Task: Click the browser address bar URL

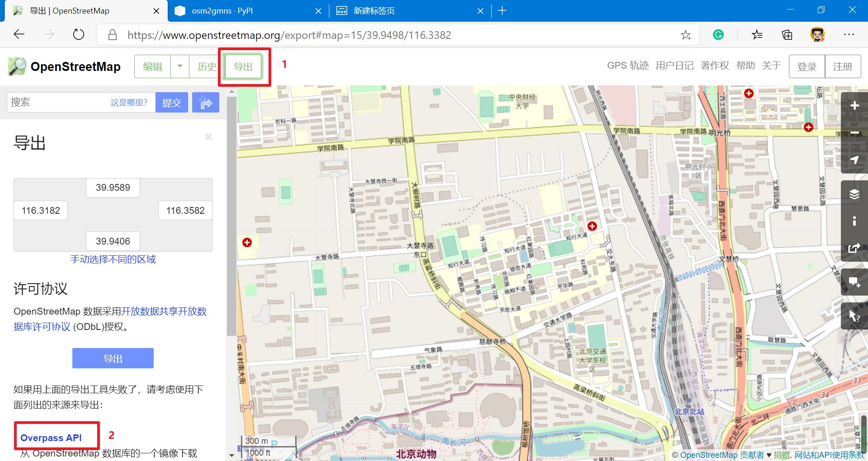Action: tap(289, 35)
